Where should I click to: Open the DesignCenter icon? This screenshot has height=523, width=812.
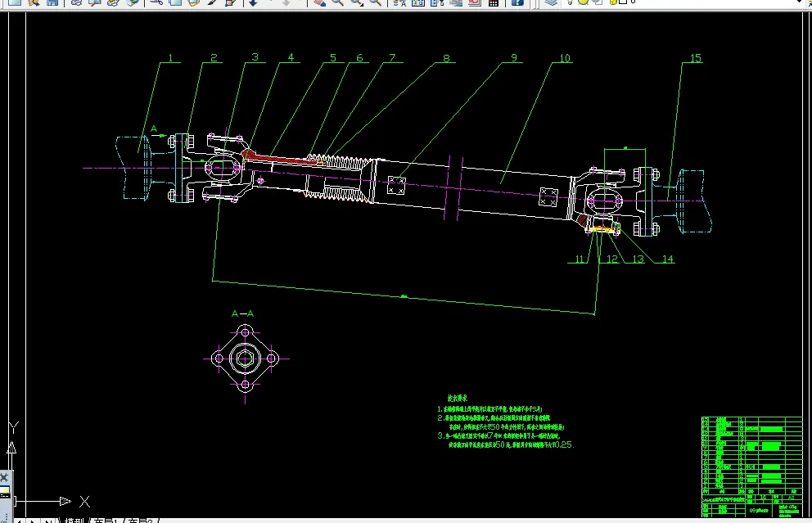pyautogui.click(x=418, y=2)
